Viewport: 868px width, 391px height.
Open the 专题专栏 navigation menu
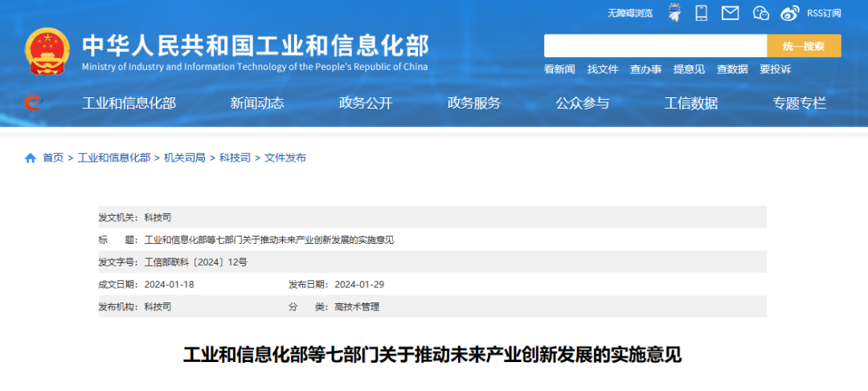click(x=800, y=103)
